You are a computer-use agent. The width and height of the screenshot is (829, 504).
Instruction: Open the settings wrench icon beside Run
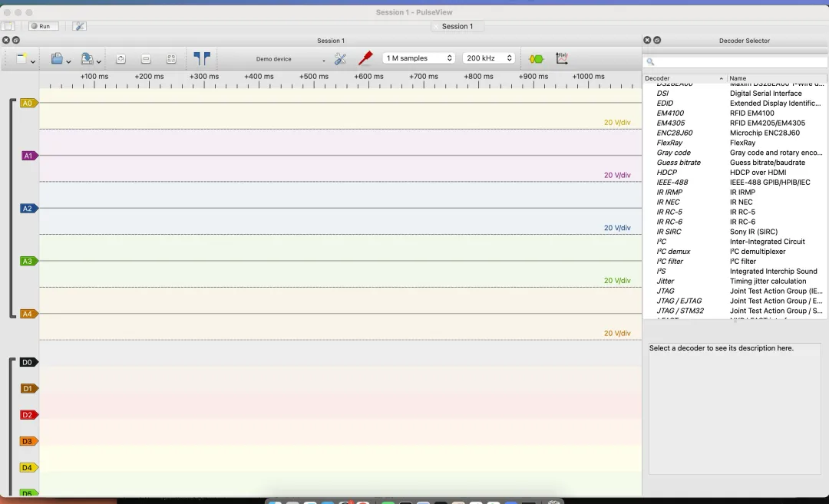[79, 26]
